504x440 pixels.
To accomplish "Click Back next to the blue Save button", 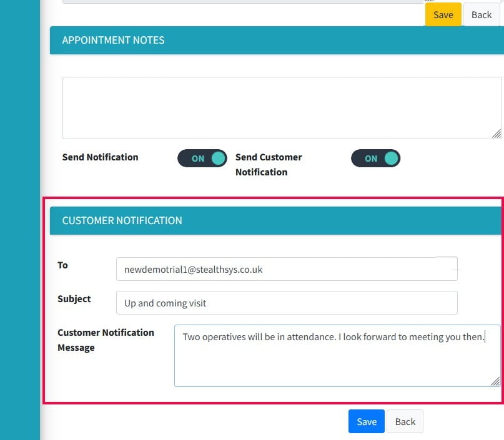I will 405,422.
